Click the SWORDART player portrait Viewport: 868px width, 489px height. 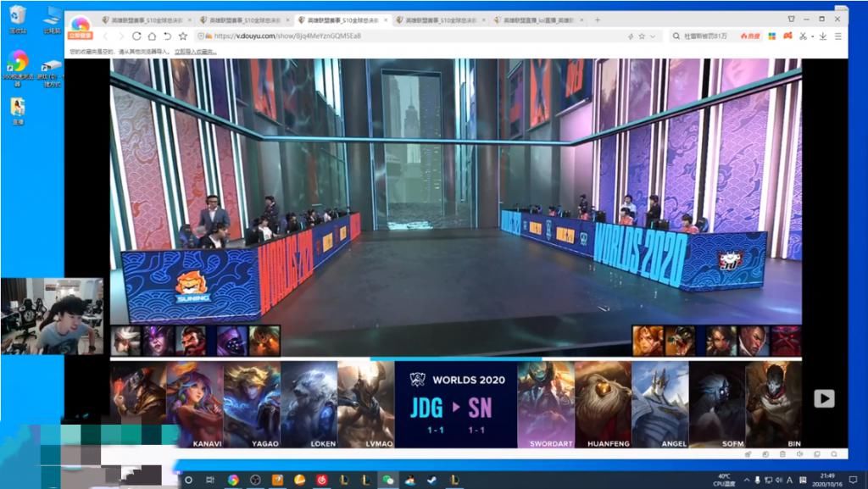(x=546, y=404)
